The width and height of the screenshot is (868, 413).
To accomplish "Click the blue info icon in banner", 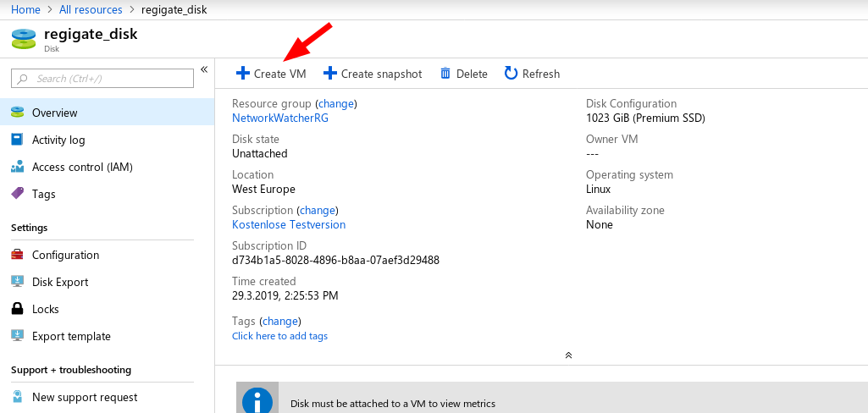I will pos(257,401).
